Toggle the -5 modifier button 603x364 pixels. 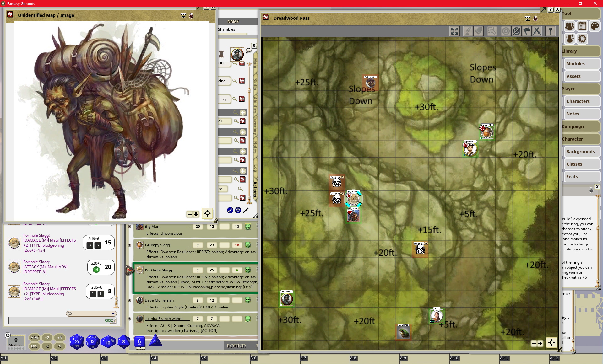pos(60,346)
